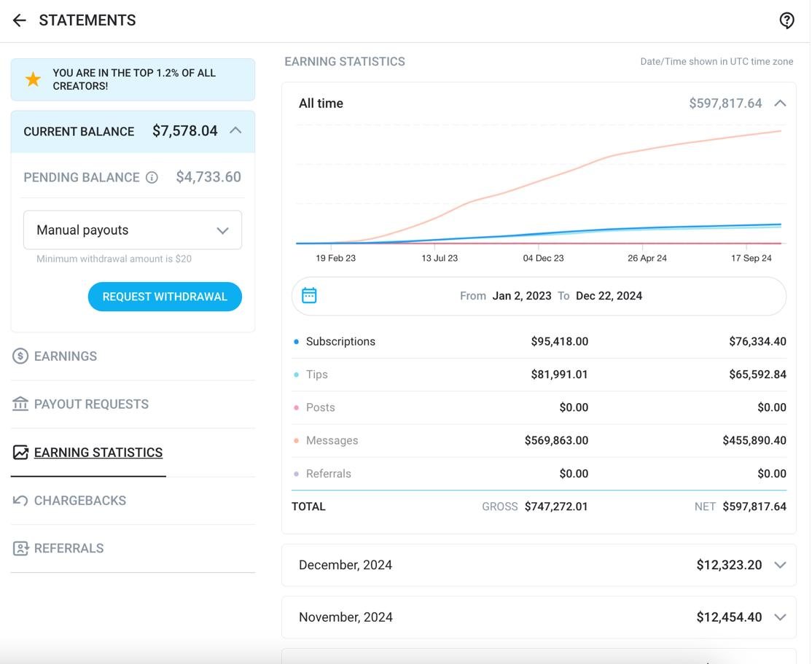Click the Messages salmon legend dot
This screenshot has width=812, height=664.
[296, 441]
